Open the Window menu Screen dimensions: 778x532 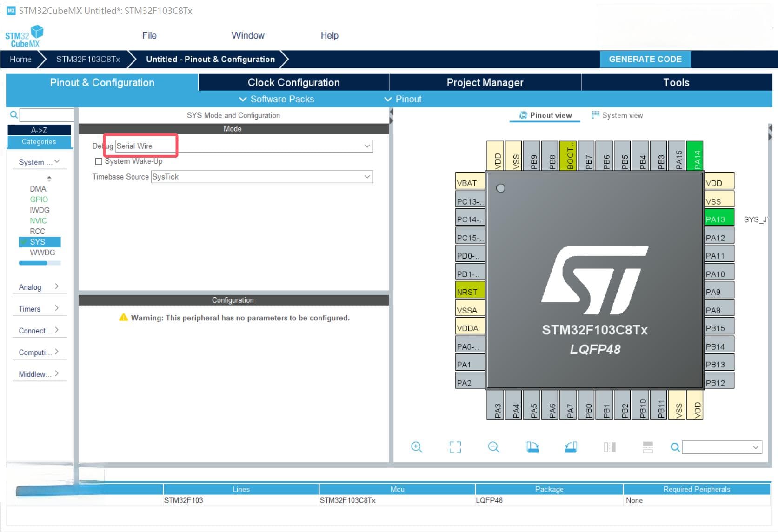pos(248,35)
